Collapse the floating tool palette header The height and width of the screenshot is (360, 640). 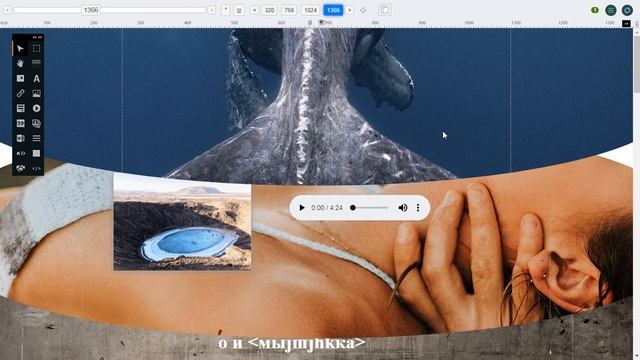37,37
